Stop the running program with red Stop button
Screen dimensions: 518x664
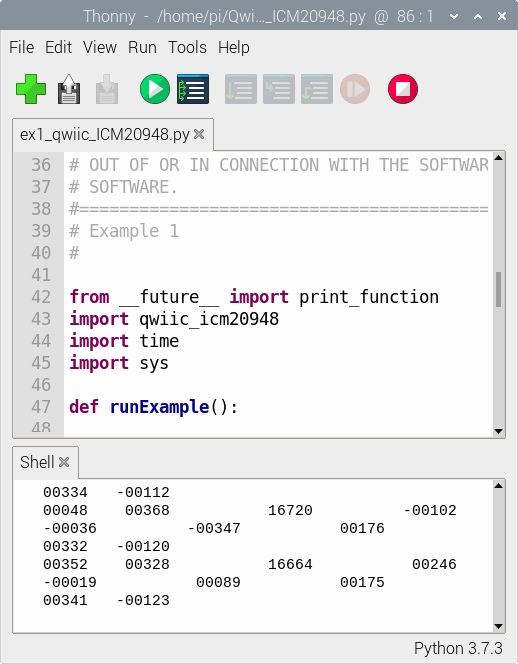403,89
